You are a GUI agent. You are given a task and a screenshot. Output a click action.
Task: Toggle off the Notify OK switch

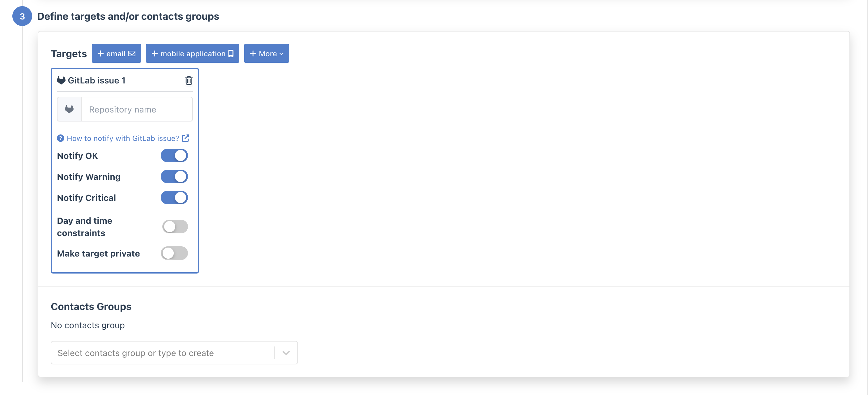174,155
